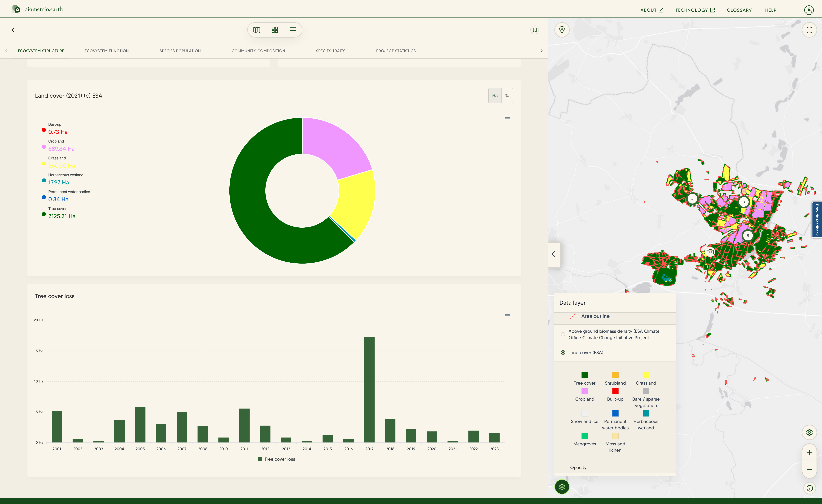Open map settings gear

tap(809, 432)
